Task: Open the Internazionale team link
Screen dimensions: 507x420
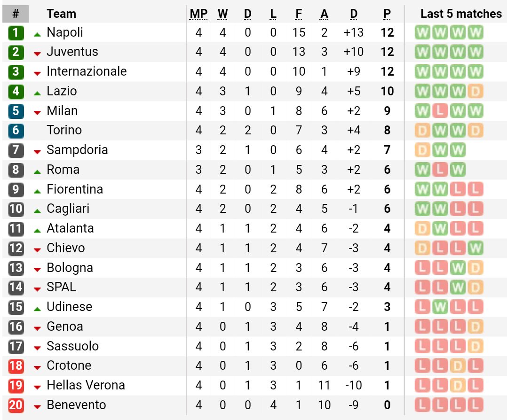Action: tap(87, 71)
